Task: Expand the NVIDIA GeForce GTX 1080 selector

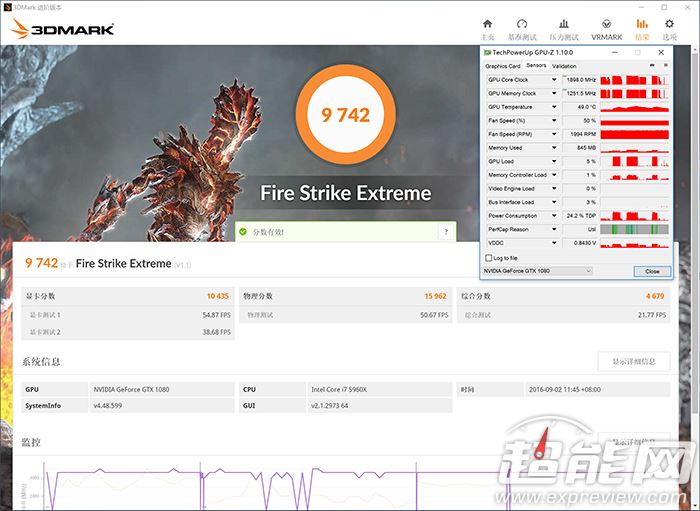Action: [x=538, y=271]
